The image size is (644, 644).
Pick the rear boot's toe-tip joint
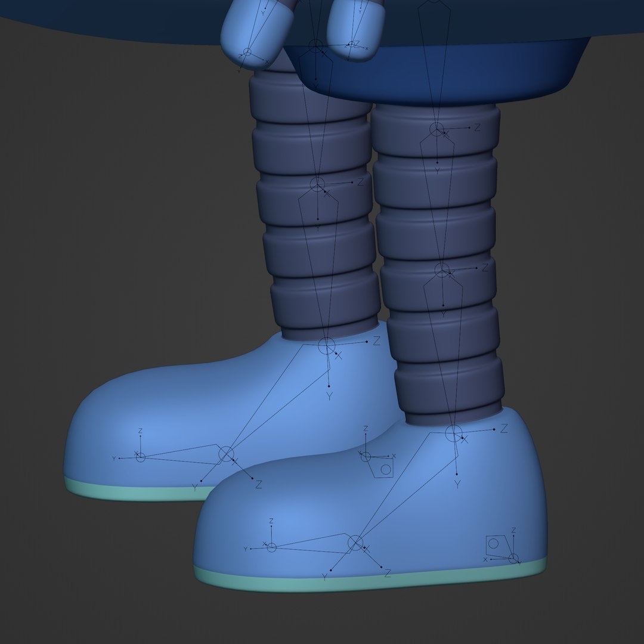(x=141, y=457)
